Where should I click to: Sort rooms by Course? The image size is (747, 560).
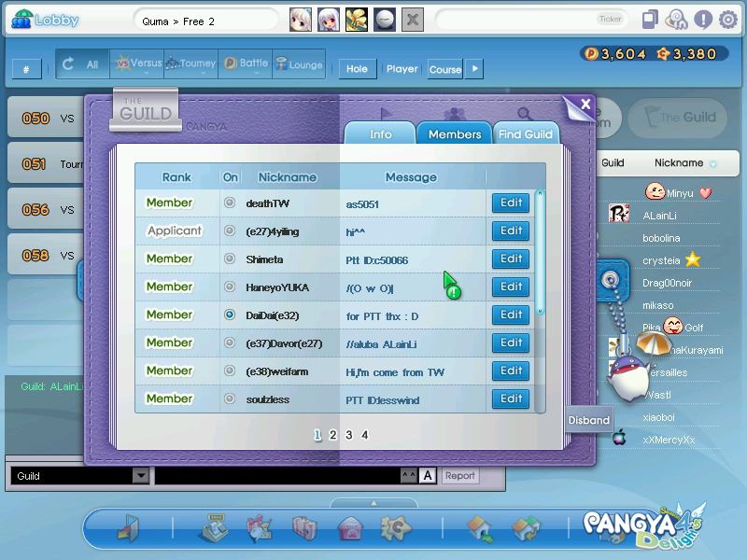(445, 69)
